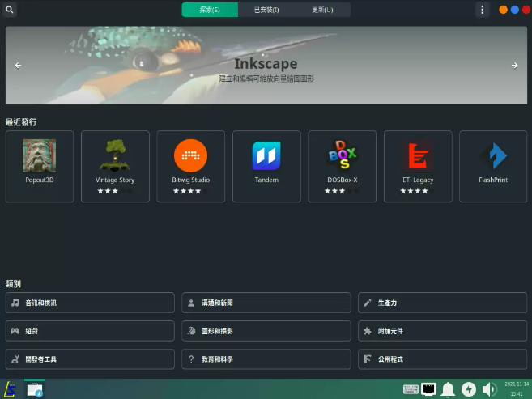The image size is (532, 399).
Task: Open the 遊戲 games category
Action: pyautogui.click(x=90, y=331)
